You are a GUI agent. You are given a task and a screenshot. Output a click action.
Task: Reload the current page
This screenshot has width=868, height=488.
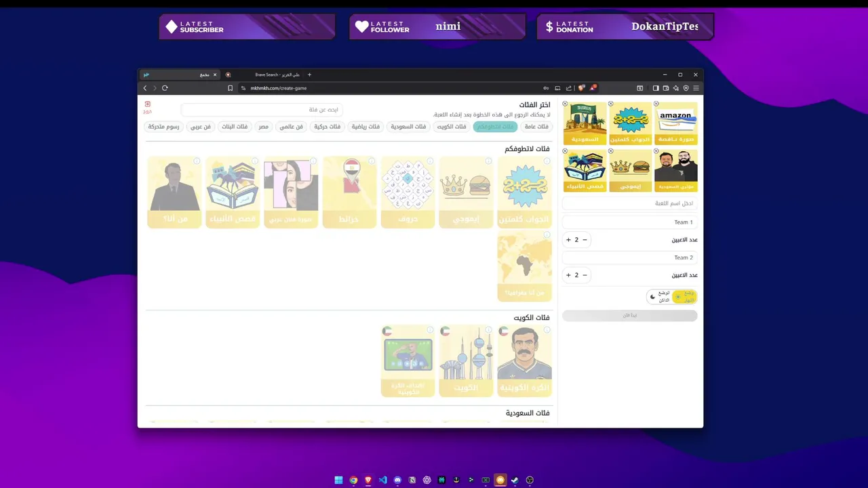[x=165, y=88]
